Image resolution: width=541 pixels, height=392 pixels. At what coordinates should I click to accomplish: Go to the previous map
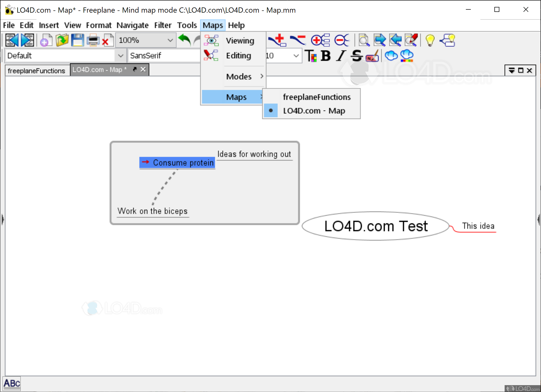pyautogui.click(x=12, y=40)
